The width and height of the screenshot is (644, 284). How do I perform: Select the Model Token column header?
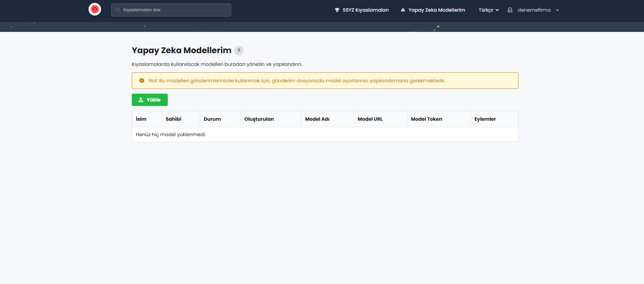426,119
